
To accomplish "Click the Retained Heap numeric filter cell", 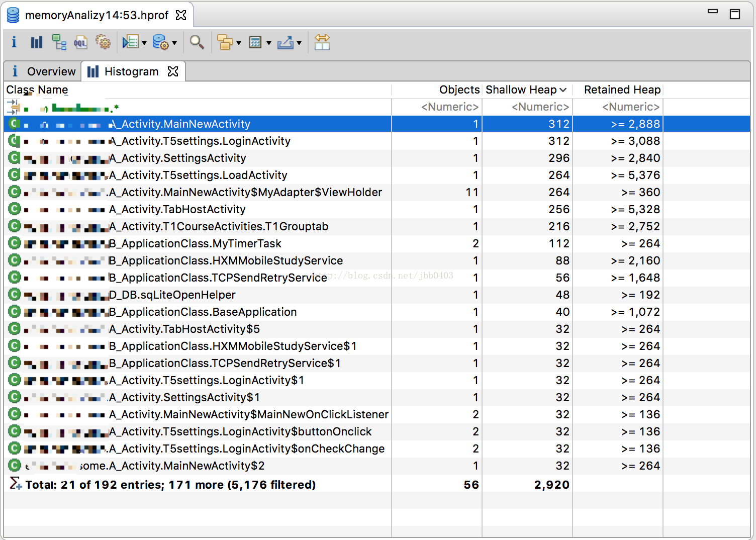I will point(618,107).
